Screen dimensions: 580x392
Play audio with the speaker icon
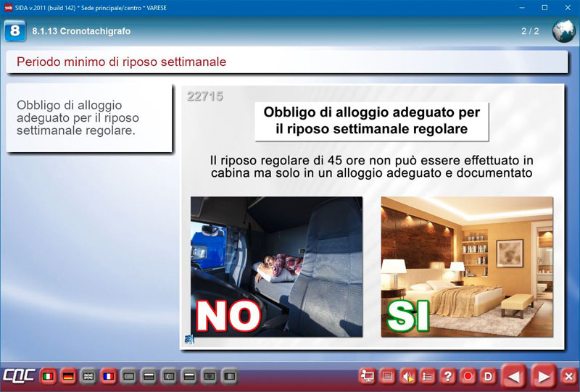[408, 376]
